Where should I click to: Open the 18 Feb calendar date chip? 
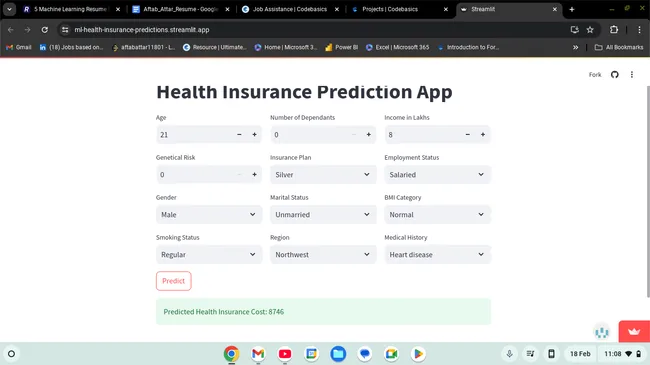pos(580,354)
